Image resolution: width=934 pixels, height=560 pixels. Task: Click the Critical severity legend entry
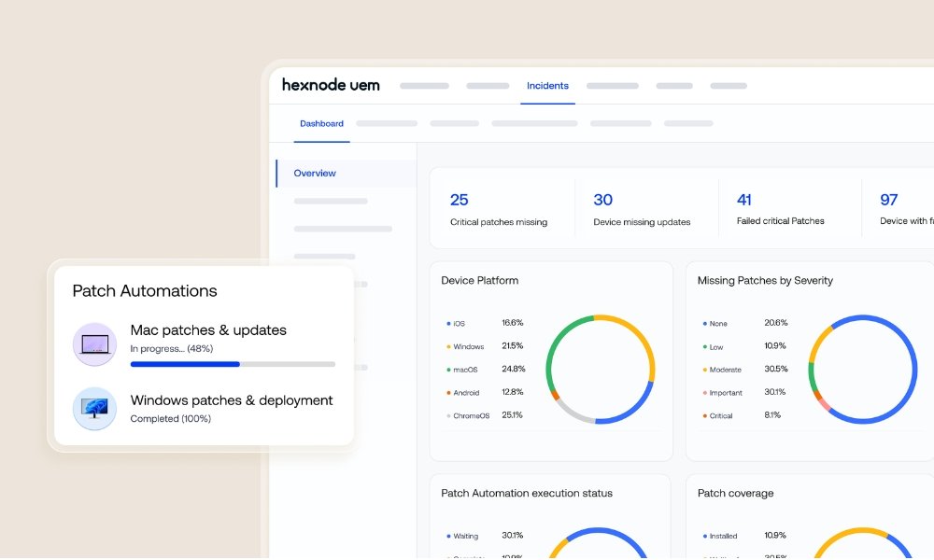point(717,416)
